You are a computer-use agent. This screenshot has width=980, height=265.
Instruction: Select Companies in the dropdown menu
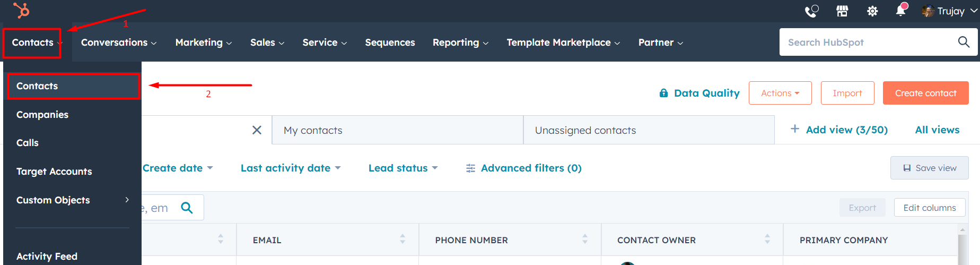point(42,115)
